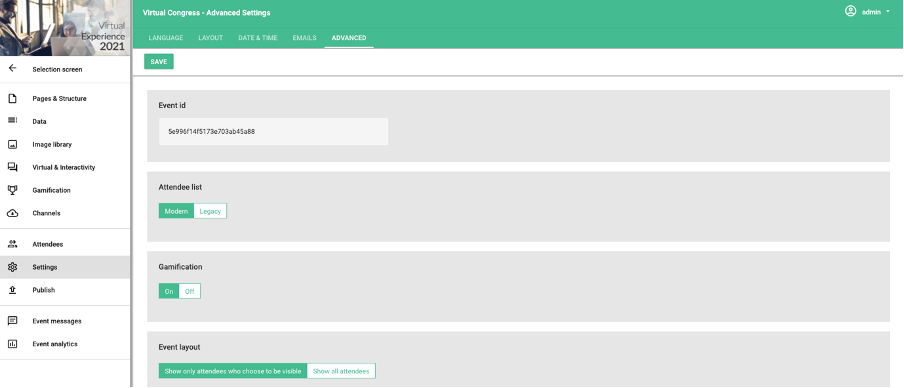Open the Emails tab
The height and width of the screenshot is (388, 904).
[x=304, y=38]
